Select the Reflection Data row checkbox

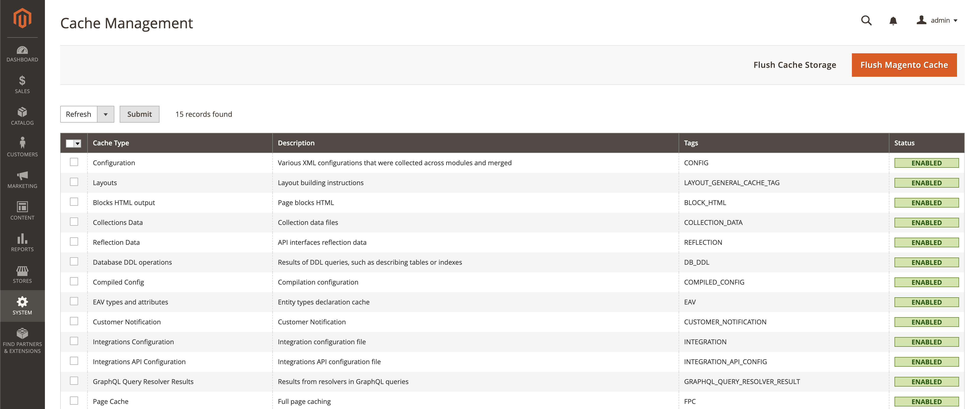[x=74, y=241]
